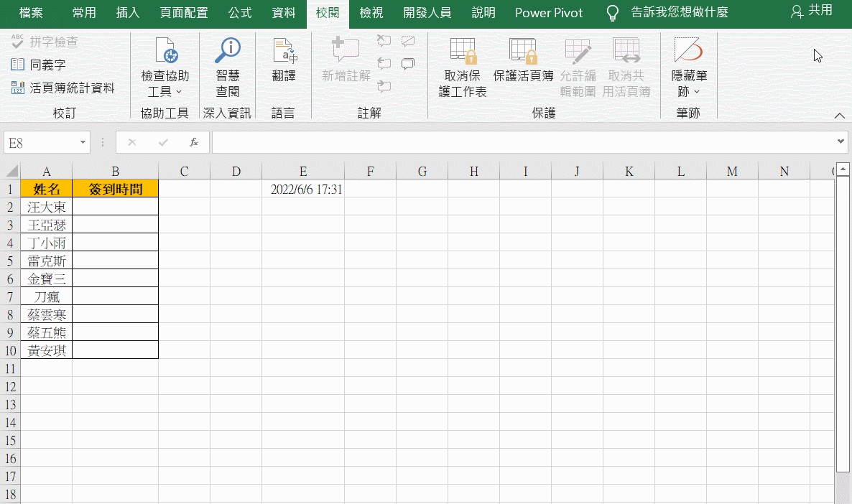Click the 告訴我您想做什麼 search box
Screen dimensions: 852x504
(679, 13)
